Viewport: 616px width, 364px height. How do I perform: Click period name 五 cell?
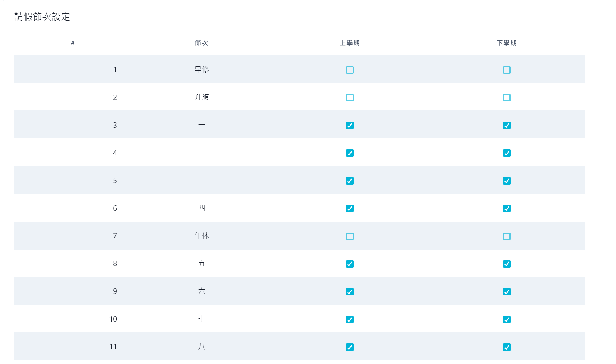pos(202,263)
